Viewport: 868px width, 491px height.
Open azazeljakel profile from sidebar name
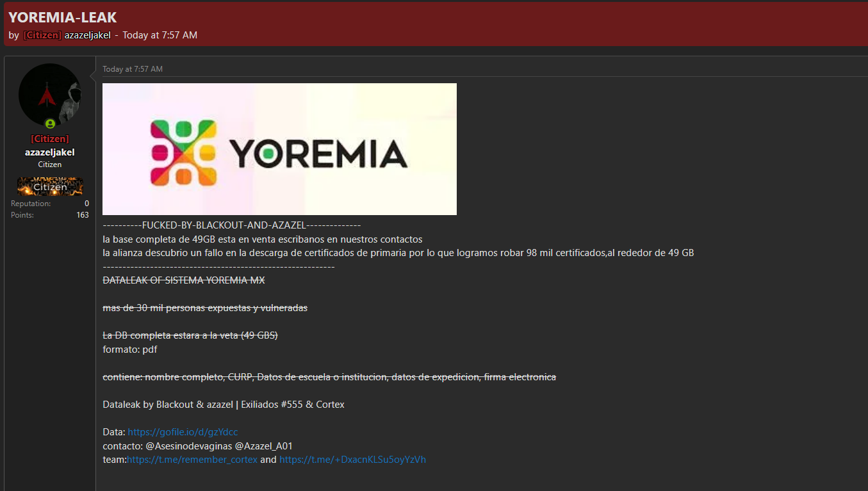50,152
